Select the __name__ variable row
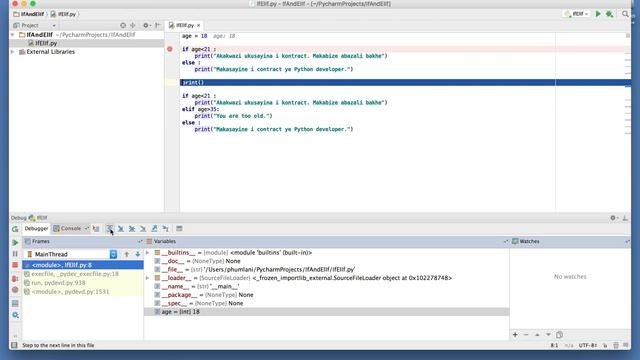 [x=327, y=287]
